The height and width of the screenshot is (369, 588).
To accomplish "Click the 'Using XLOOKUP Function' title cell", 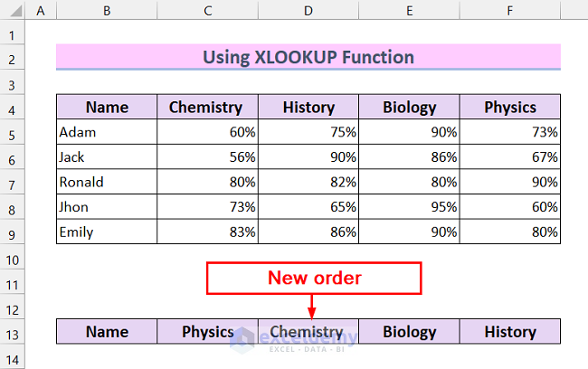I will coord(308,58).
